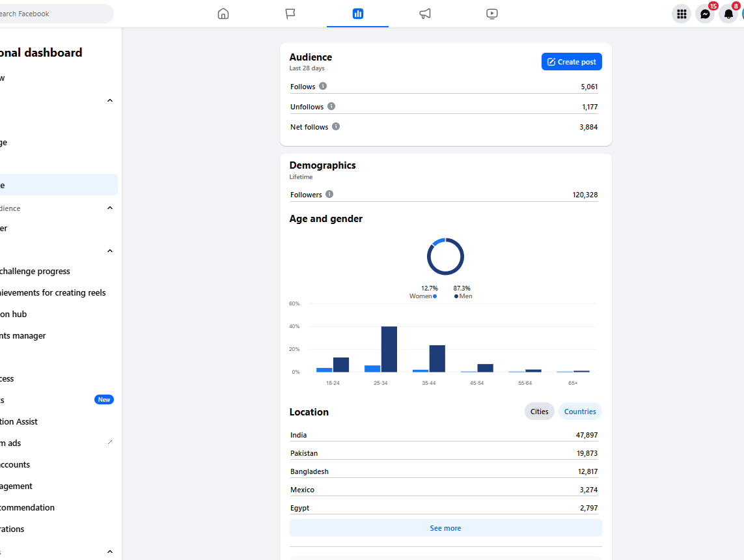Viewport: 744px width, 560px height.
Task: Open the notifications bell icon
Action: point(728,14)
